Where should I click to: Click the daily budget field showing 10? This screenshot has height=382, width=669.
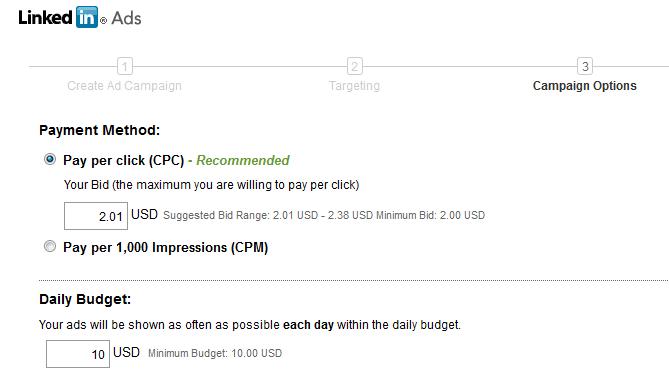click(x=78, y=354)
